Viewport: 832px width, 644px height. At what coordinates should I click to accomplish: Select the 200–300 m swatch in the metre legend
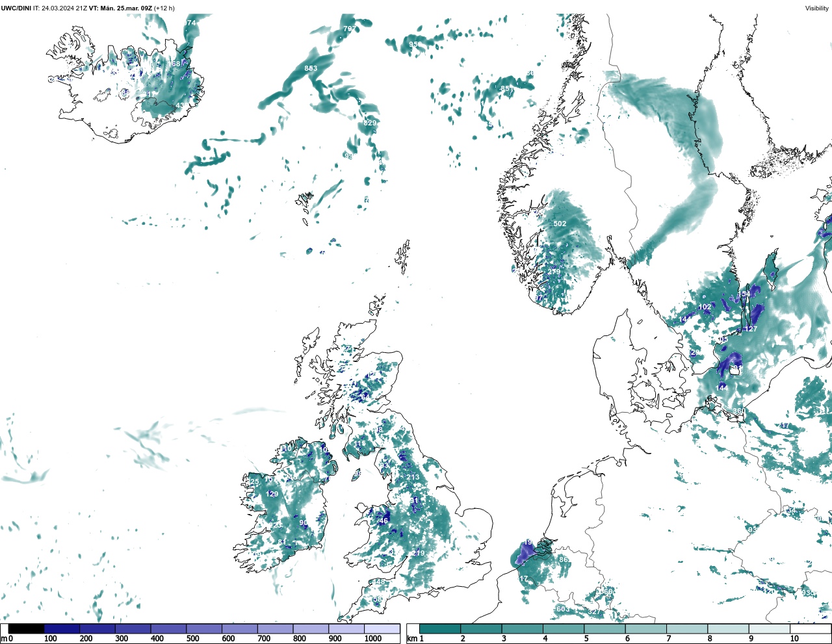click(97, 628)
